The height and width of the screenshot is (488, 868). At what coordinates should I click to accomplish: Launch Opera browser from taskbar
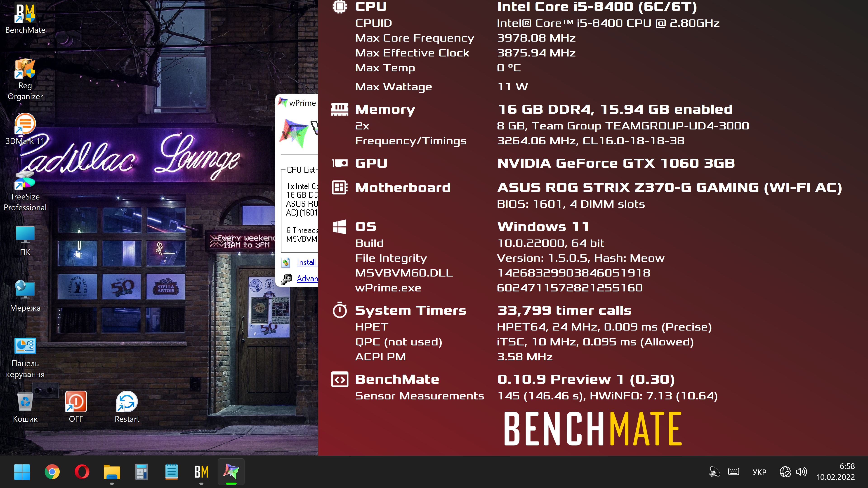[82, 472]
